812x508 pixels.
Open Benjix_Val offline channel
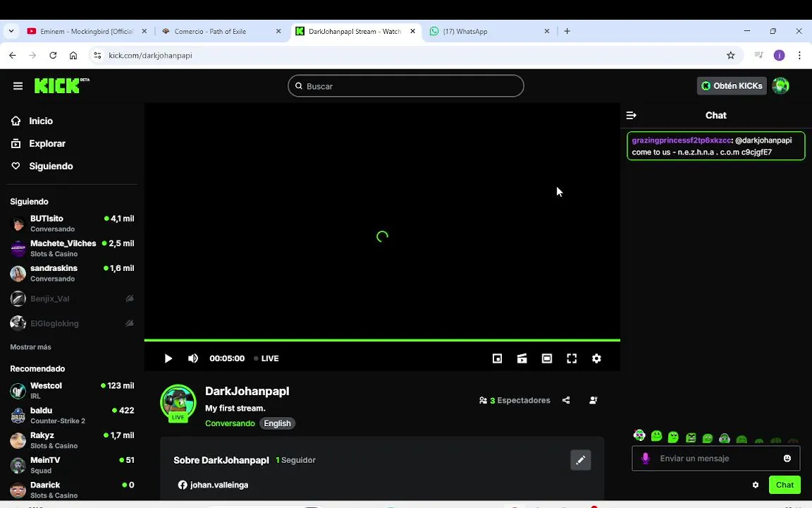(x=72, y=298)
